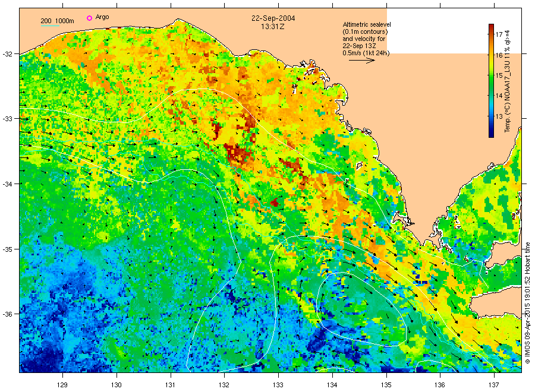This screenshot has width=535, height=392.
Task: Click the color bar value '13'
Action: [x=499, y=116]
